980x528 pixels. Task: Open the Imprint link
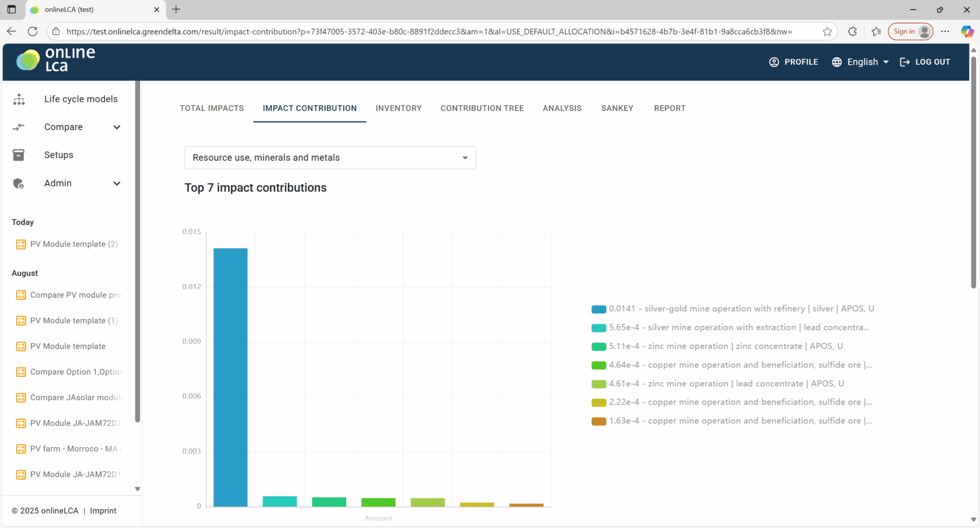[x=103, y=511]
